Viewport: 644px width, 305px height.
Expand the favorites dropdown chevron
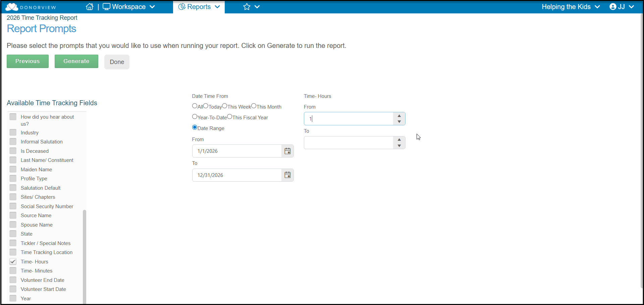tap(257, 7)
